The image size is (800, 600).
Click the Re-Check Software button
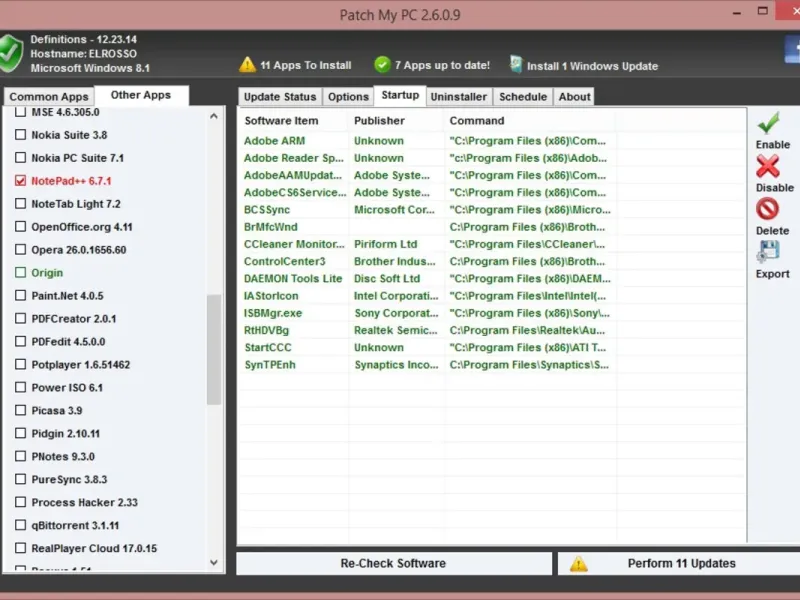point(393,563)
